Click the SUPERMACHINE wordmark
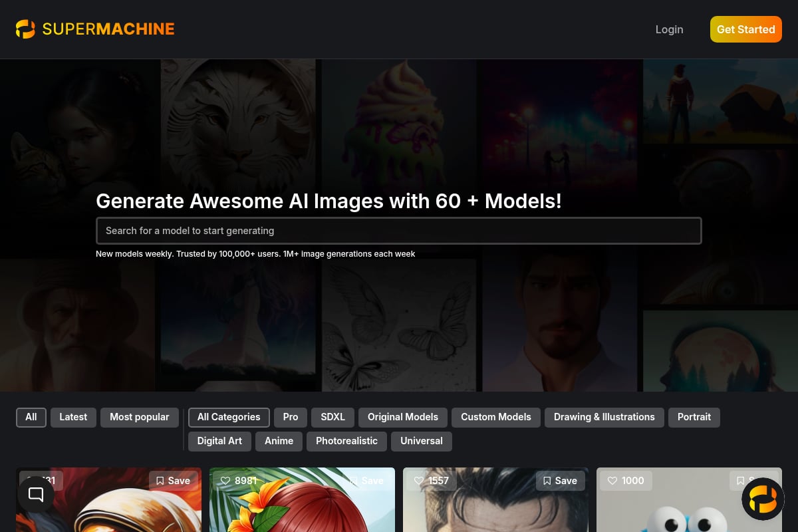 pos(108,29)
